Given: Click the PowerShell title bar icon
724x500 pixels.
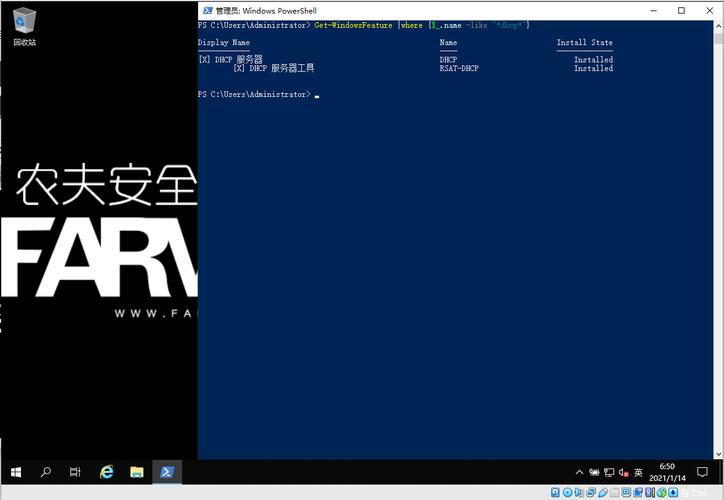Looking at the screenshot, I should (208, 11).
